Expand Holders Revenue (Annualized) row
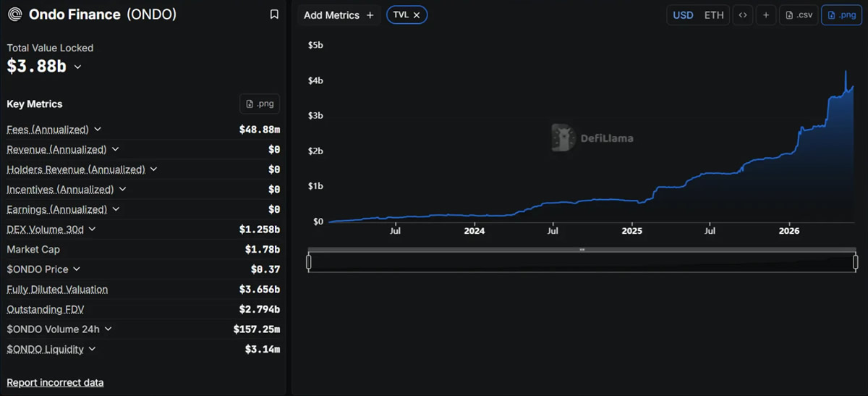Viewport: 868px width, 396px height. [x=154, y=169]
